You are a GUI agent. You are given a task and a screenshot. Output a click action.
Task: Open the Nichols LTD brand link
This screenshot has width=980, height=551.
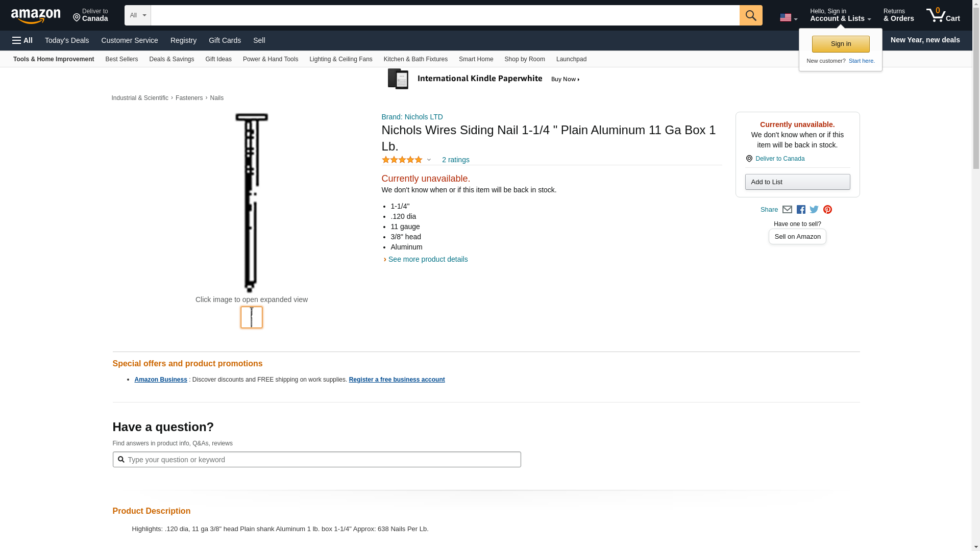tap(412, 117)
